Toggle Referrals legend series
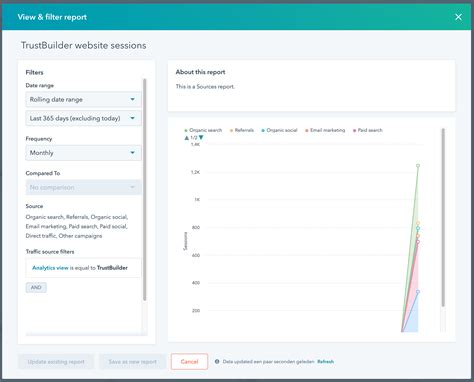The height and width of the screenshot is (382, 474). (x=242, y=130)
